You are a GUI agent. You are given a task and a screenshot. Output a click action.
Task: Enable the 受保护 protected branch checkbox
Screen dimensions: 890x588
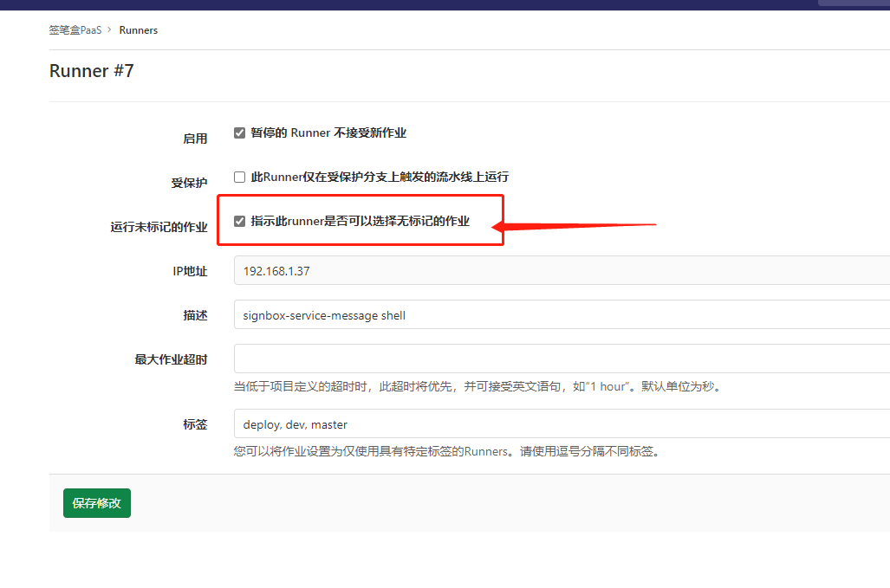[x=239, y=177]
